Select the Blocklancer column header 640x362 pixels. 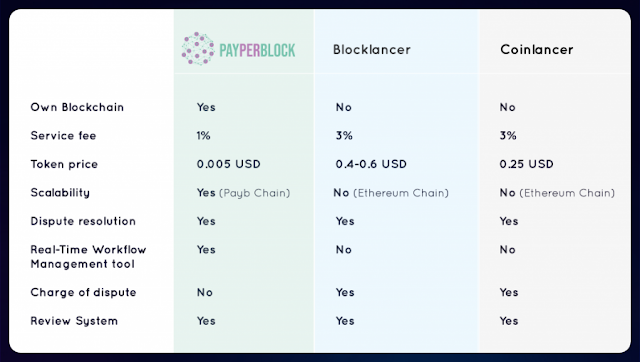tap(372, 50)
